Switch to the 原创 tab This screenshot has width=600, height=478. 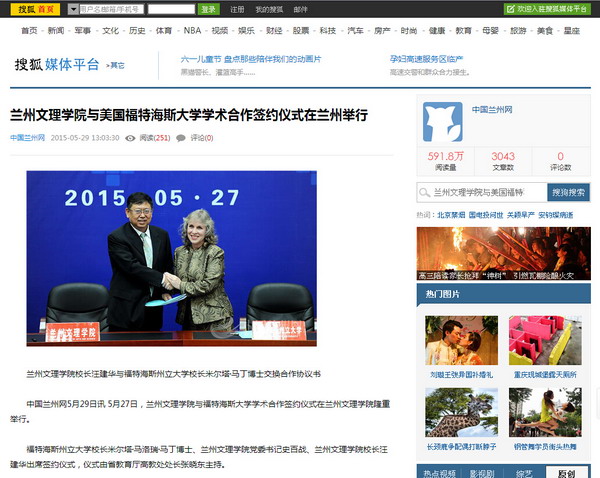click(566, 472)
